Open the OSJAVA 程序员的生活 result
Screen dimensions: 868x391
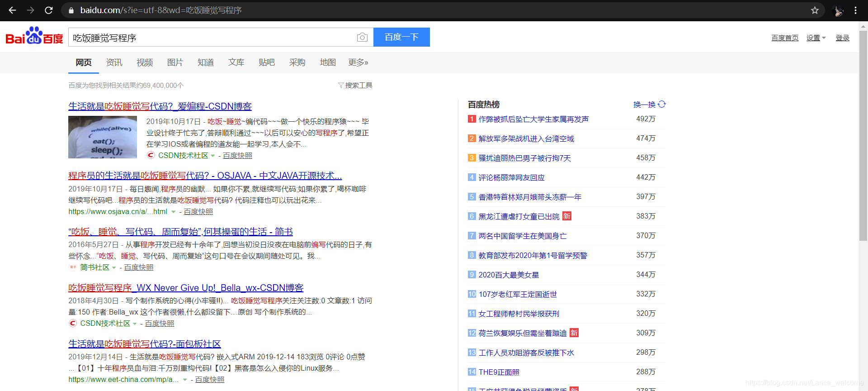coord(205,176)
